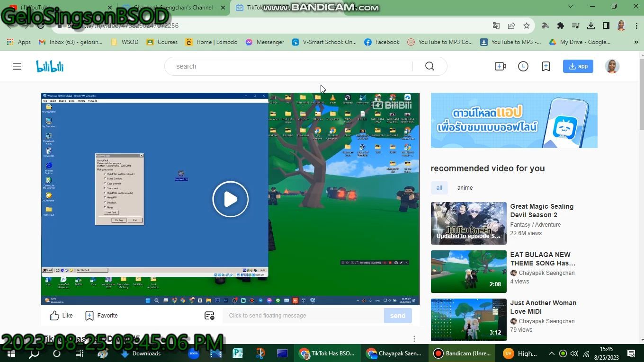Open Task View on taskbar

80,353
